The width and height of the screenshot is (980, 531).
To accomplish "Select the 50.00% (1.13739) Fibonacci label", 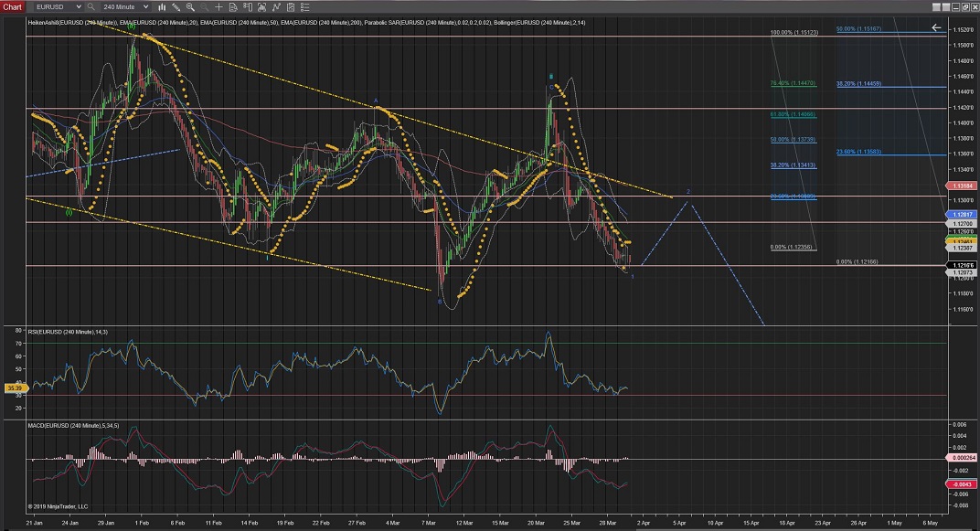I will pos(794,139).
